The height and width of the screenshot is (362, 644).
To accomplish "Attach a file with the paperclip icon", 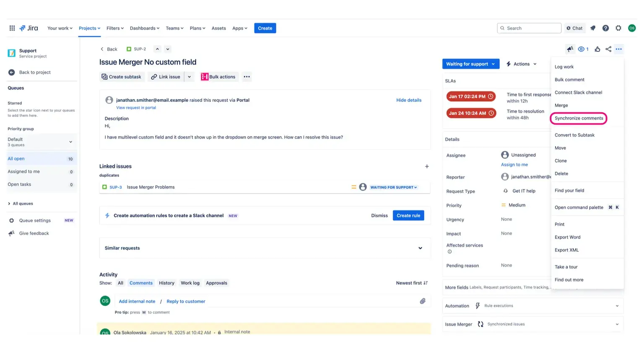I will point(423,301).
